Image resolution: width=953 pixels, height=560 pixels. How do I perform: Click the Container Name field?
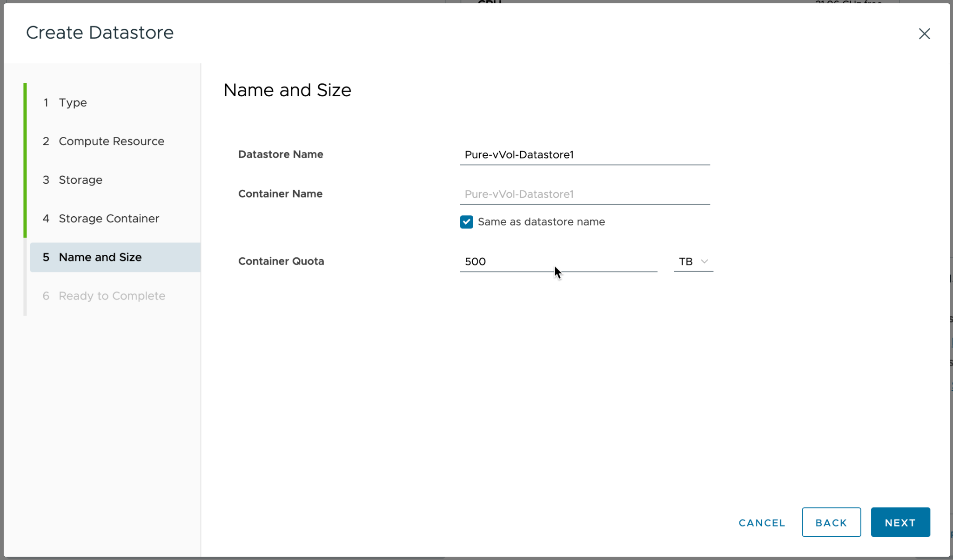tap(584, 194)
